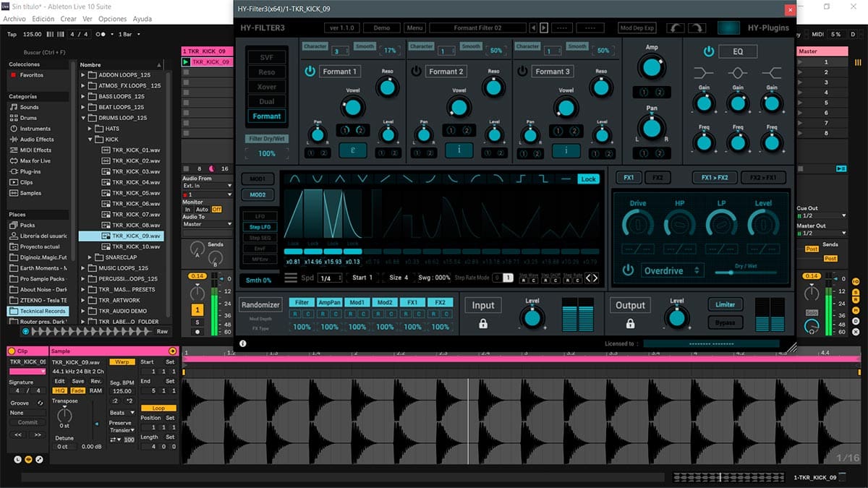Image resolution: width=868 pixels, height=488 pixels.
Task: Toggle the step wave Lock button
Action: [x=589, y=179]
